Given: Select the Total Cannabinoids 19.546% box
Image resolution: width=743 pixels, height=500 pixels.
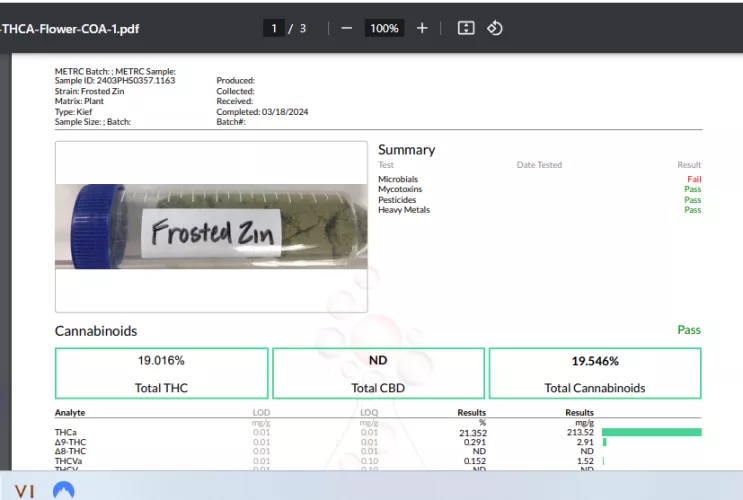Looking at the screenshot, I should pyautogui.click(x=595, y=373).
